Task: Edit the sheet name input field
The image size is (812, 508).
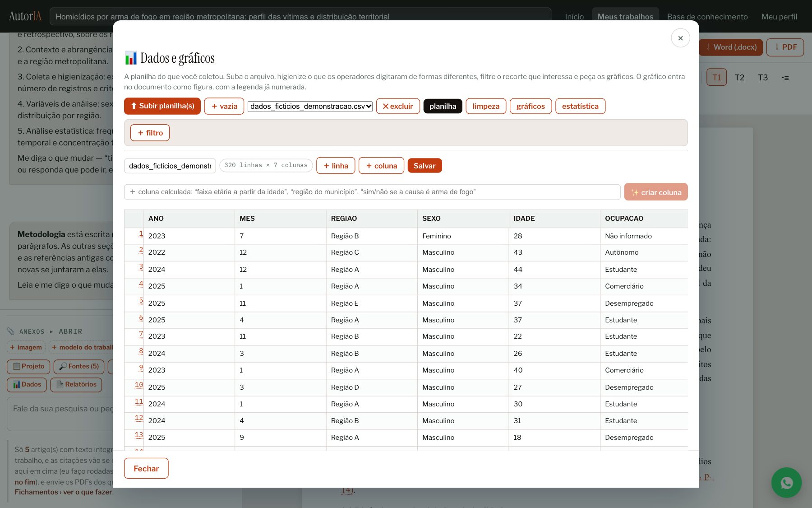Action: tap(170, 166)
